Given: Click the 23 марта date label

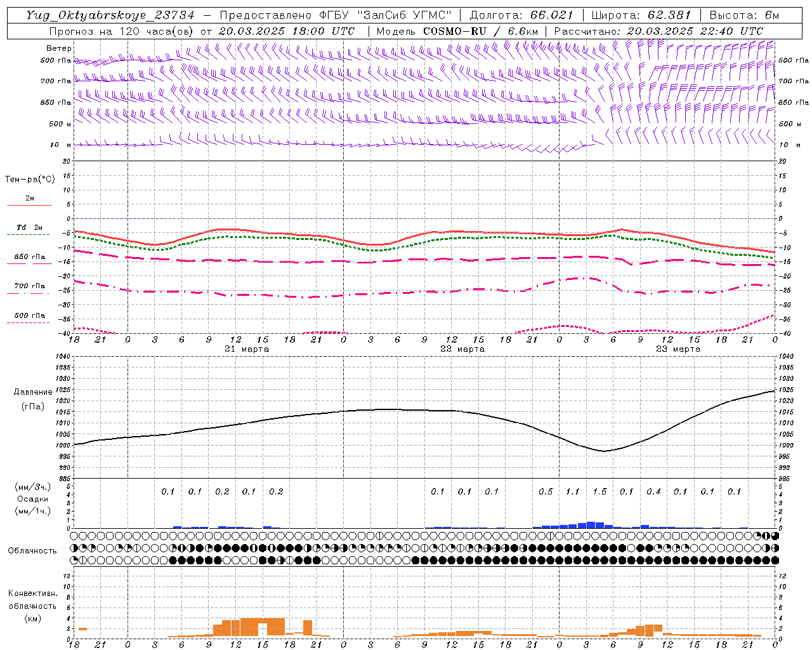Looking at the screenshot, I should coord(678,349).
